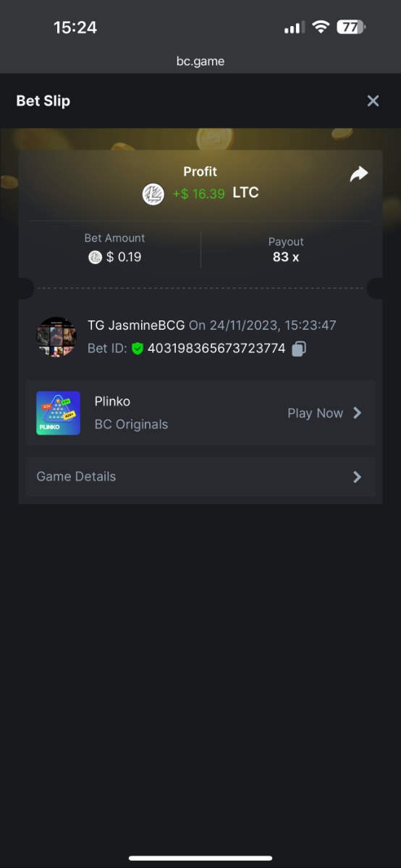Tap the bc.game address bar
The width and height of the screenshot is (401, 868).
click(x=200, y=61)
